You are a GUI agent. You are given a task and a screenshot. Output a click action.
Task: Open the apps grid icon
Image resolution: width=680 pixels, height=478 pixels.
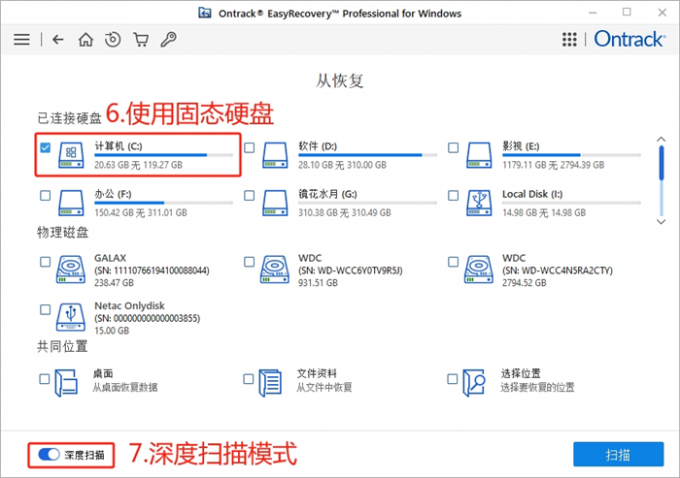tap(569, 39)
